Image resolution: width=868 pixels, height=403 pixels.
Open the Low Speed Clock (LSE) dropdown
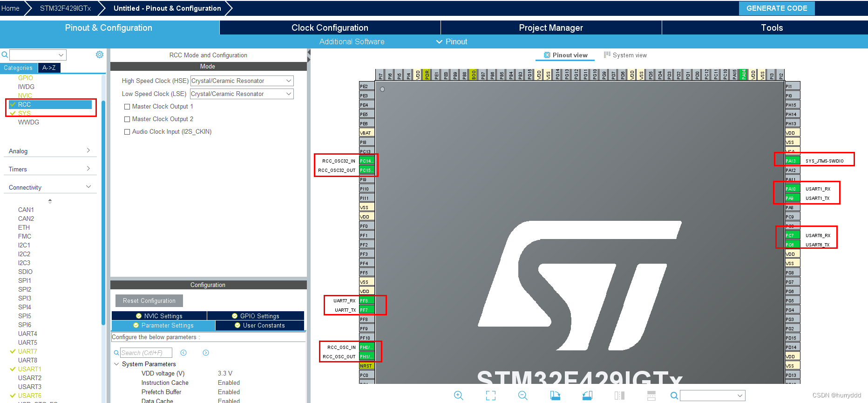pyautogui.click(x=242, y=94)
